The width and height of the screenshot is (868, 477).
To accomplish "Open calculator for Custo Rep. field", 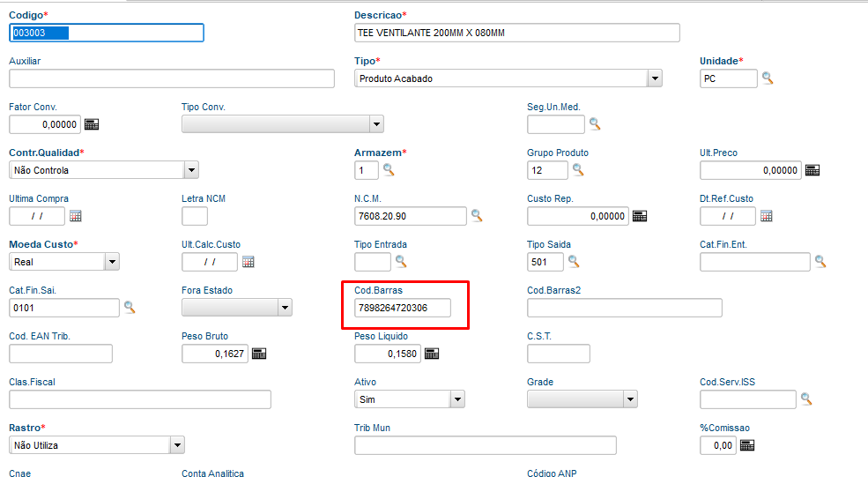I will tap(640, 216).
